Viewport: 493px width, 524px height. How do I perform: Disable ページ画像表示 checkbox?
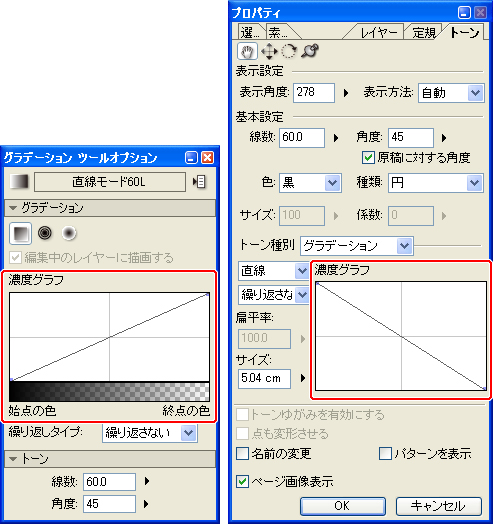coord(242,482)
